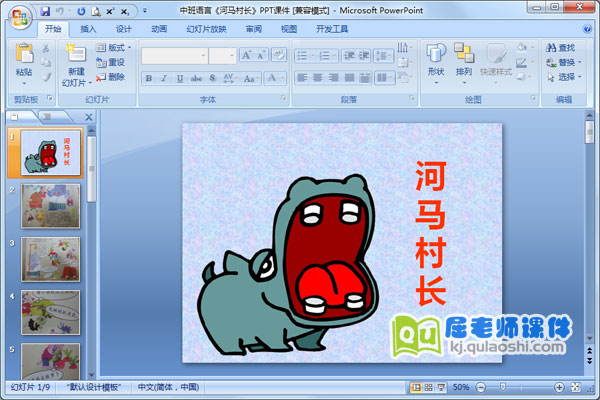Toggle text shadow S formatting
This screenshot has height=400, width=600.
point(213,78)
